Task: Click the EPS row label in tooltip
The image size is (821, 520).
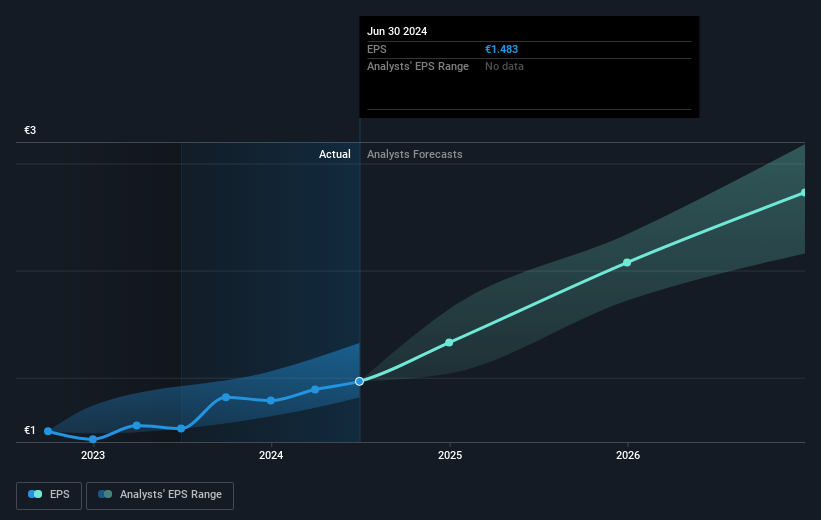Action: pos(376,49)
